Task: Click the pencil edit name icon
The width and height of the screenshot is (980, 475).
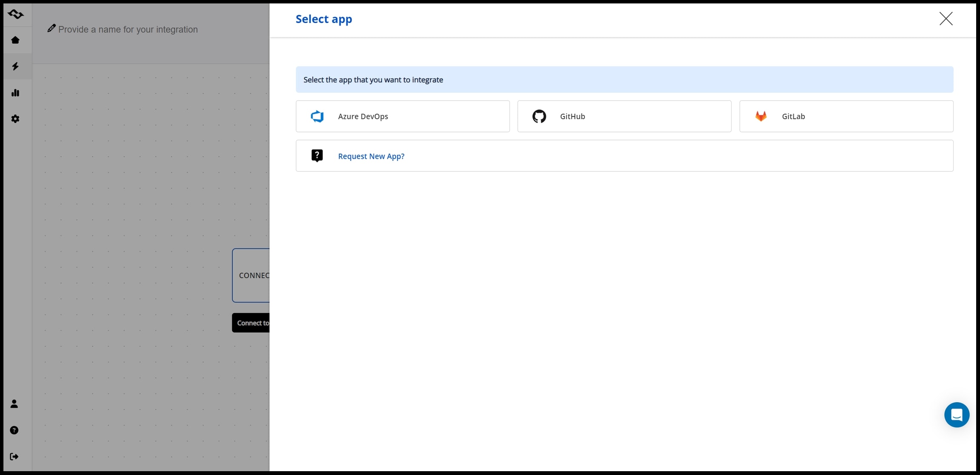Action: [x=51, y=28]
